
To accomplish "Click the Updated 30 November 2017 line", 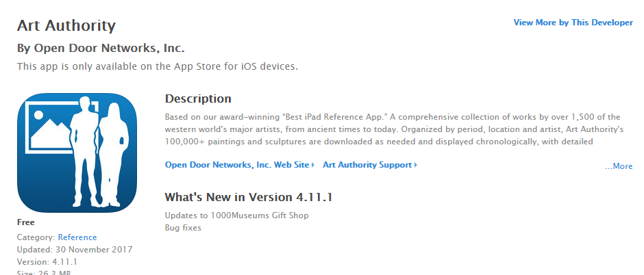I will click(75, 250).
